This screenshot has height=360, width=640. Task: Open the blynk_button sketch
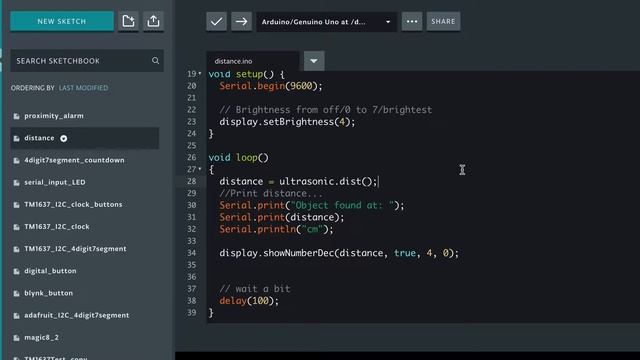[49, 293]
